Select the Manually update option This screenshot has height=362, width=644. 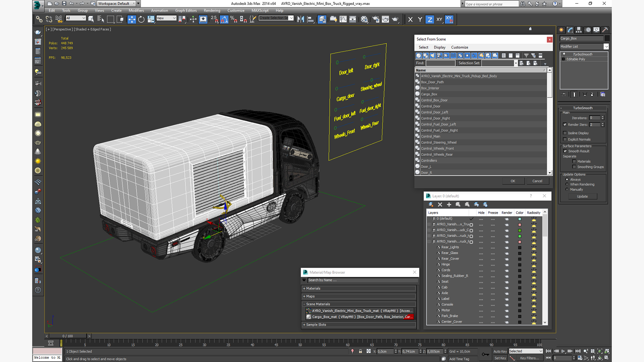(567, 189)
